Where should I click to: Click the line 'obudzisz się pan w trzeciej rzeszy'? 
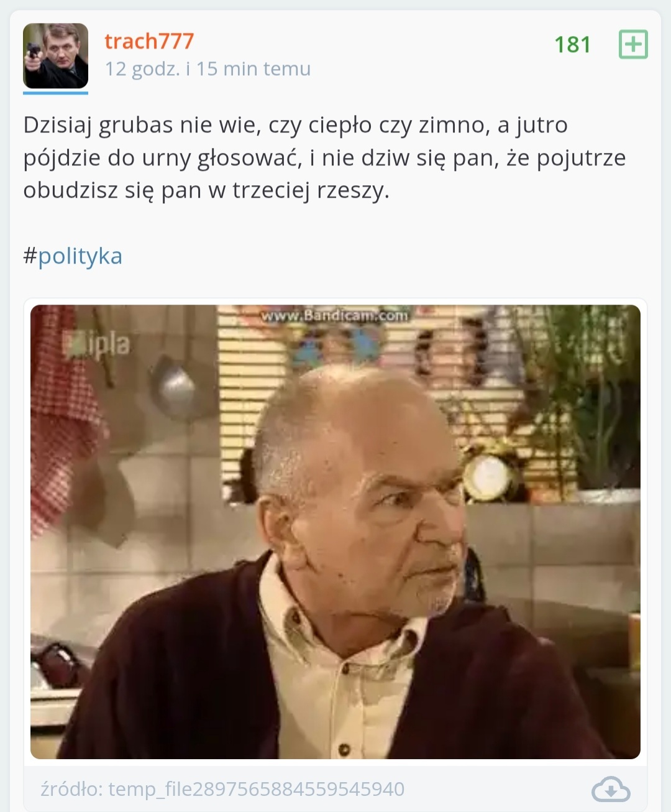[206, 190]
